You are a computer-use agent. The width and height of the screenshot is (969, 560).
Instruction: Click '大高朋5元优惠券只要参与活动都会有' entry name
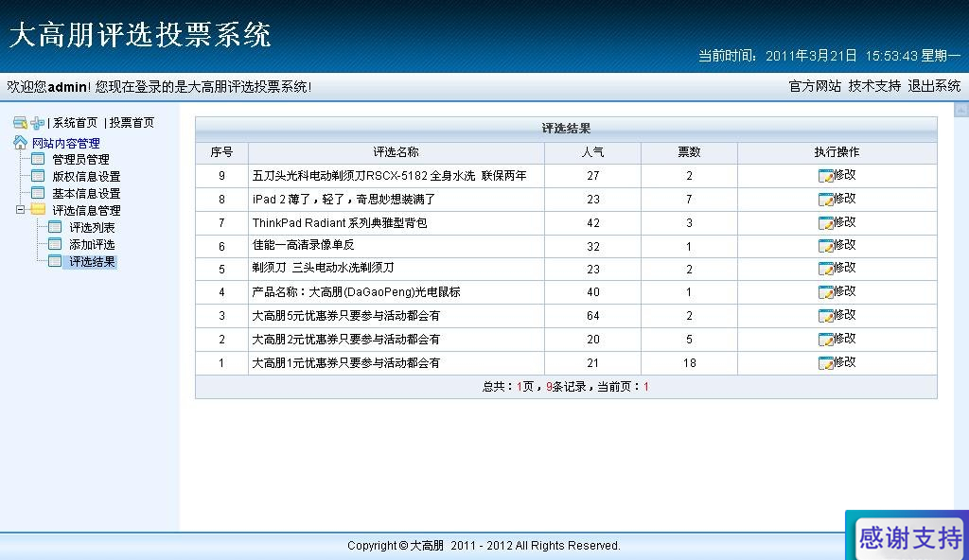346,316
